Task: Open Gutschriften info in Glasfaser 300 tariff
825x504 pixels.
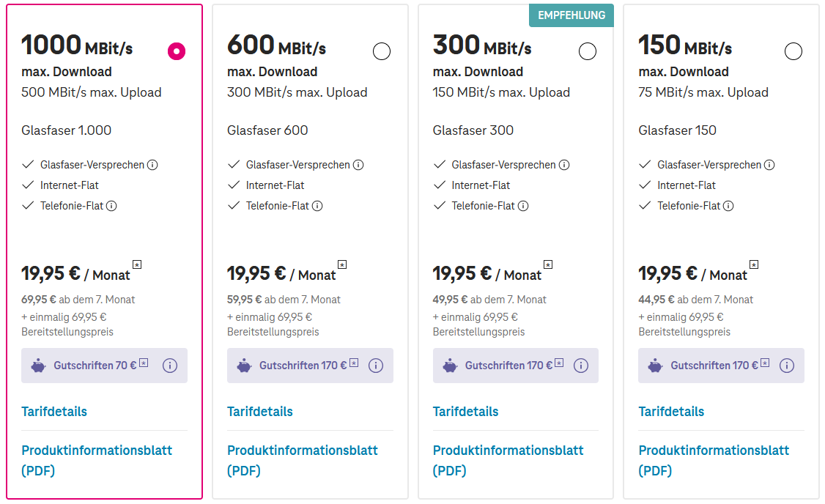Action: coord(581,365)
